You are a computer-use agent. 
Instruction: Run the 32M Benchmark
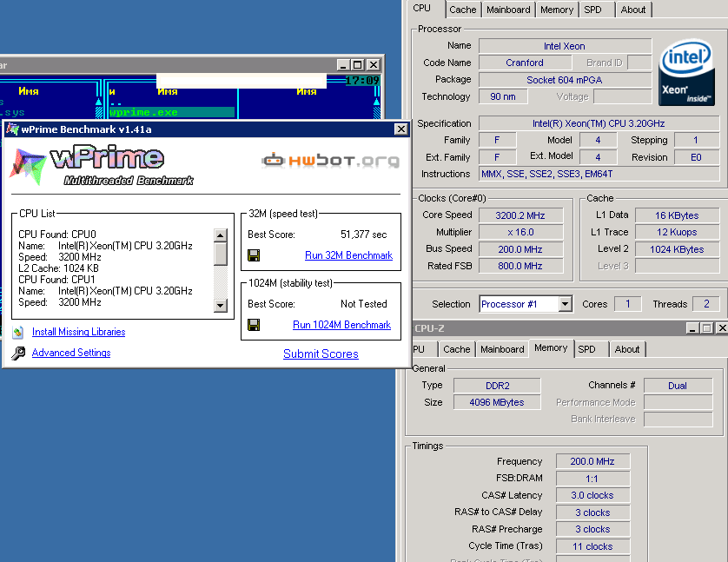pos(348,255)
